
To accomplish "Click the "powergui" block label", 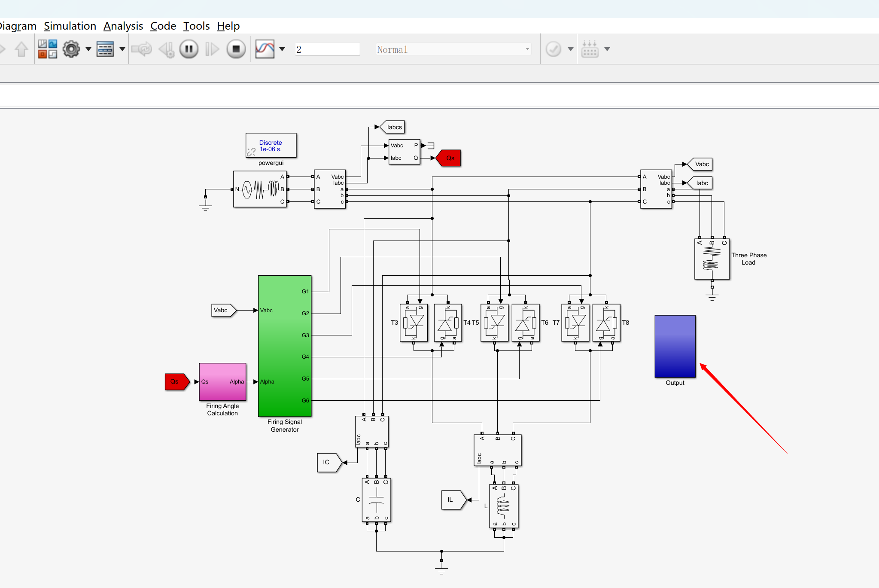I will pos(271,163).
